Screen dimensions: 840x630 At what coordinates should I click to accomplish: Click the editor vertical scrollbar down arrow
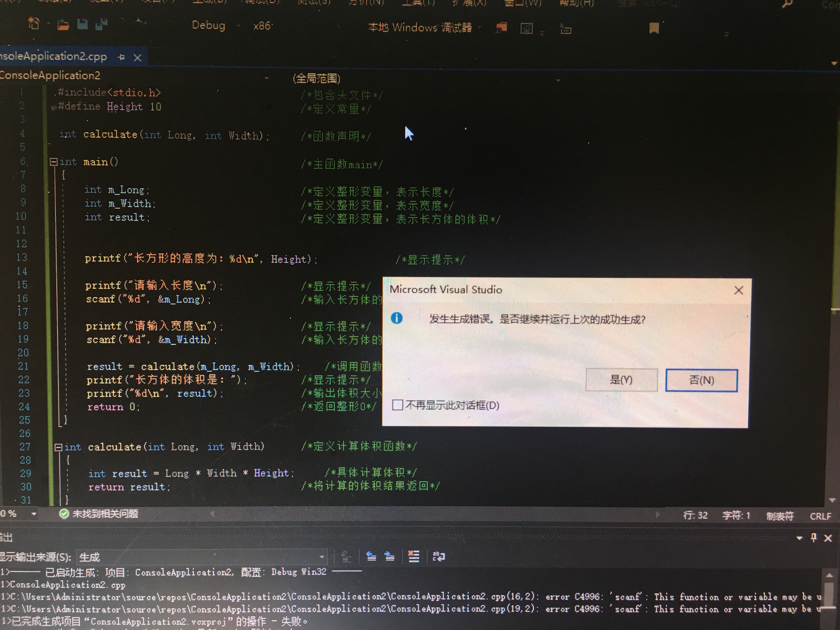(x=832, y=500)
